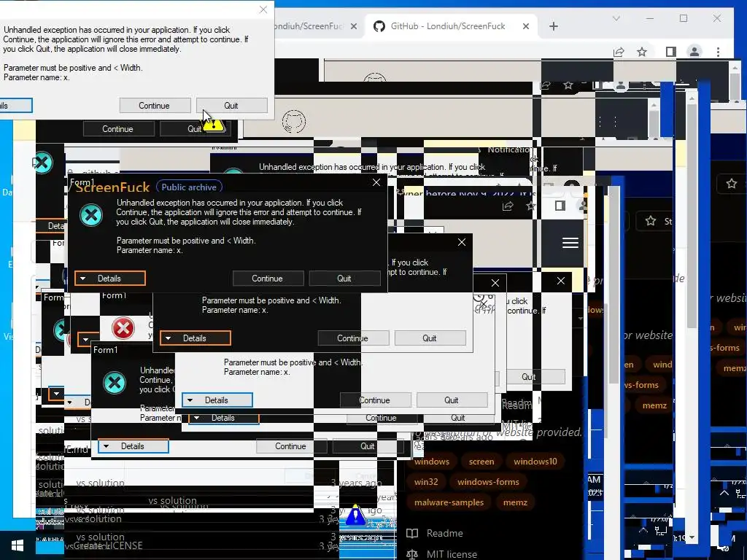Expand Details in dark dialog over Public archive
The height and width of the screenshot is (560, 747).
click(x=109, y=279)
